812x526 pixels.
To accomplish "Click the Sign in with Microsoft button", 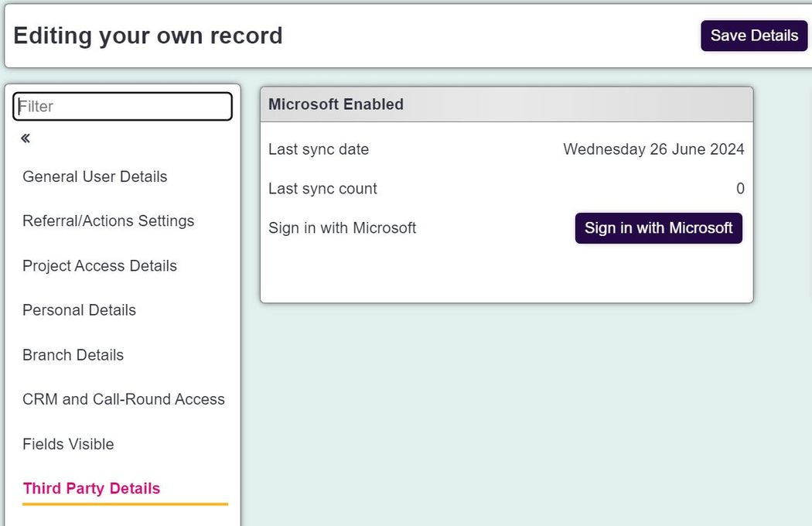I will click(658, 228).
